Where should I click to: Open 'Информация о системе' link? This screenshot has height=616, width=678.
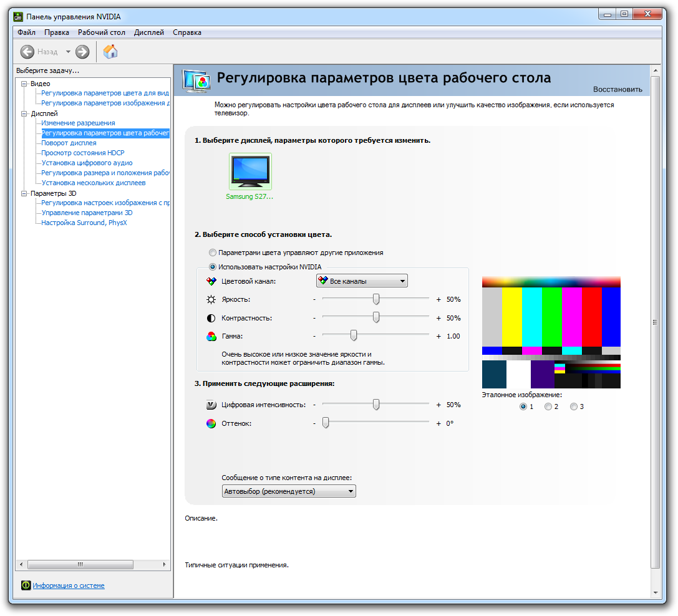coord(69,585)
